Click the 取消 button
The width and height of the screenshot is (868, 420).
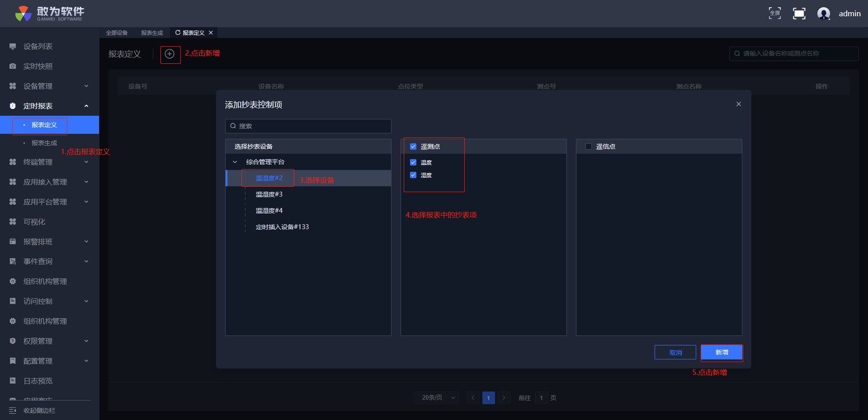coord(675,353)
